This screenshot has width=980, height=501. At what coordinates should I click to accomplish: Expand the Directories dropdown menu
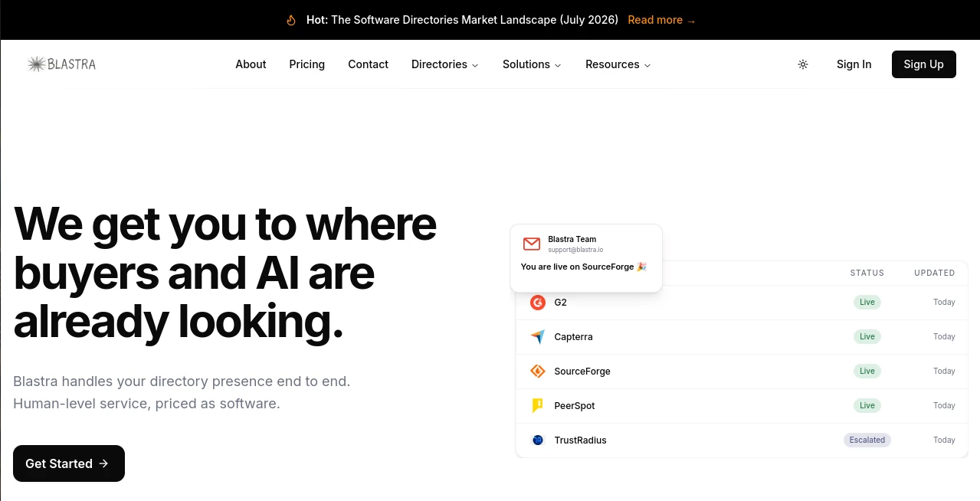click(445, 64)
